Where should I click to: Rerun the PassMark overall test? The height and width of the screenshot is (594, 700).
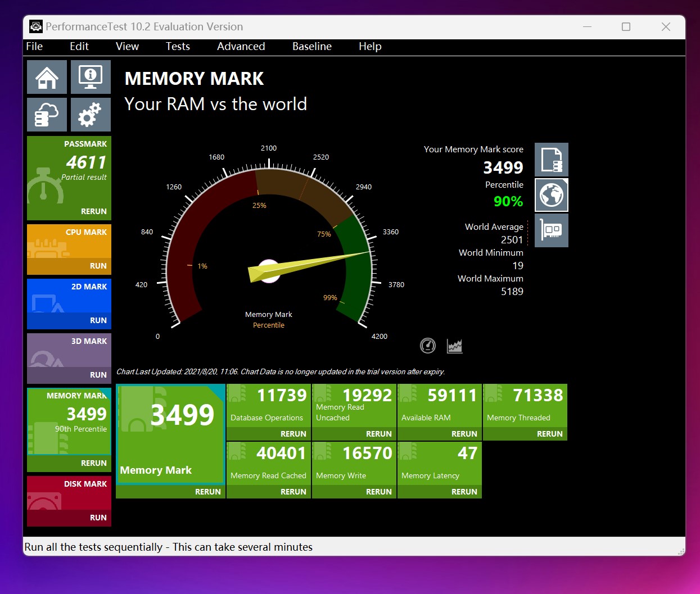coord(93,211)
